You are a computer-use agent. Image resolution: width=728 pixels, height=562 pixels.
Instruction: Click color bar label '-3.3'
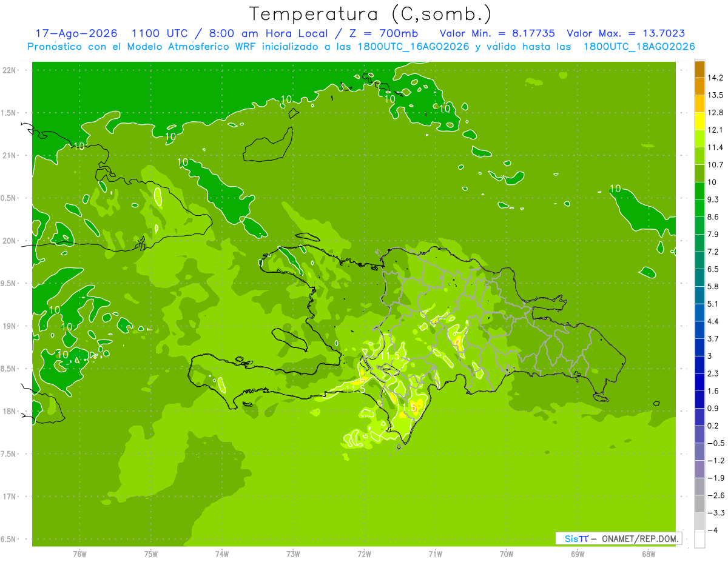715,513
